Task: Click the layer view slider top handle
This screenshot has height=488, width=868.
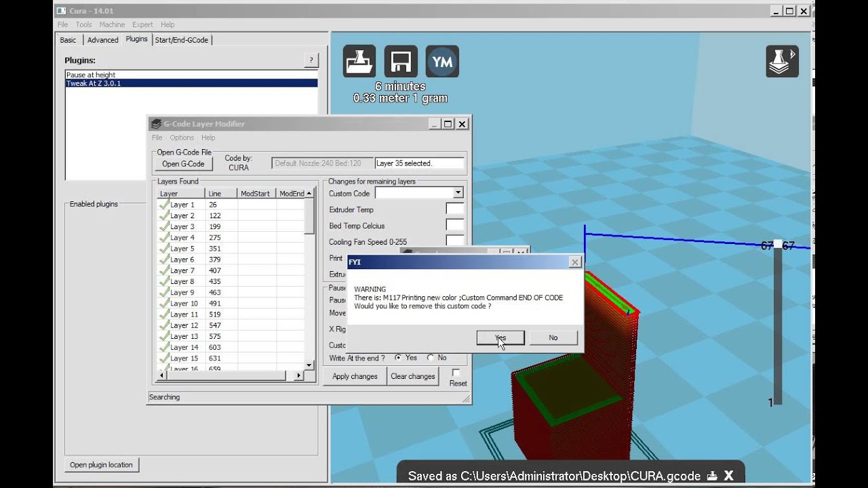Action: pos(778,245)
